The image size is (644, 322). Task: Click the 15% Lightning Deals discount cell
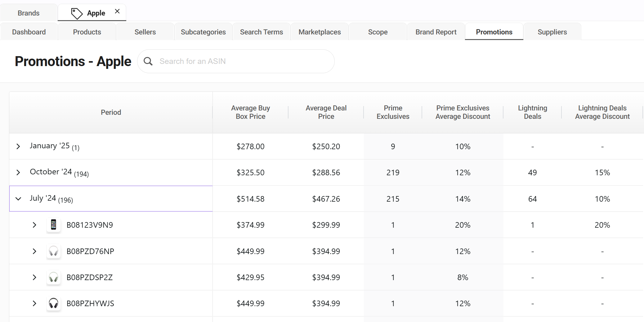pos(602,172)
